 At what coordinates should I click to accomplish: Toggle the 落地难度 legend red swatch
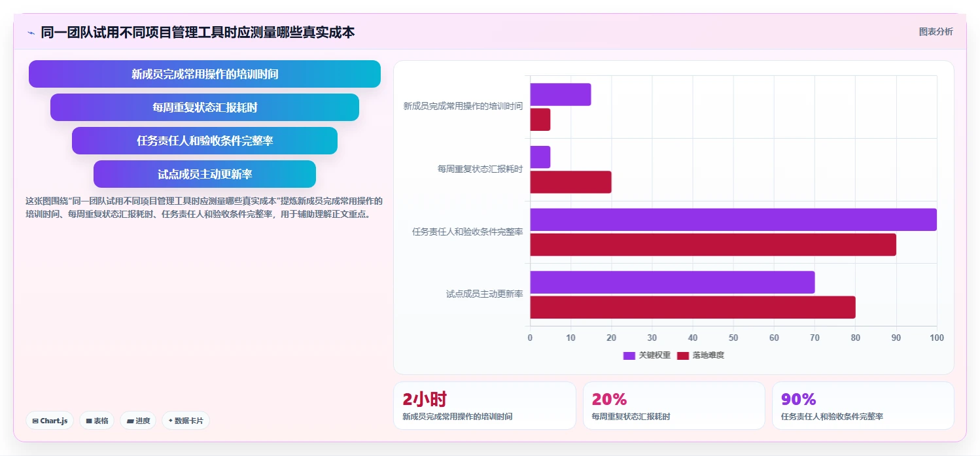click(x=683, y=355)
